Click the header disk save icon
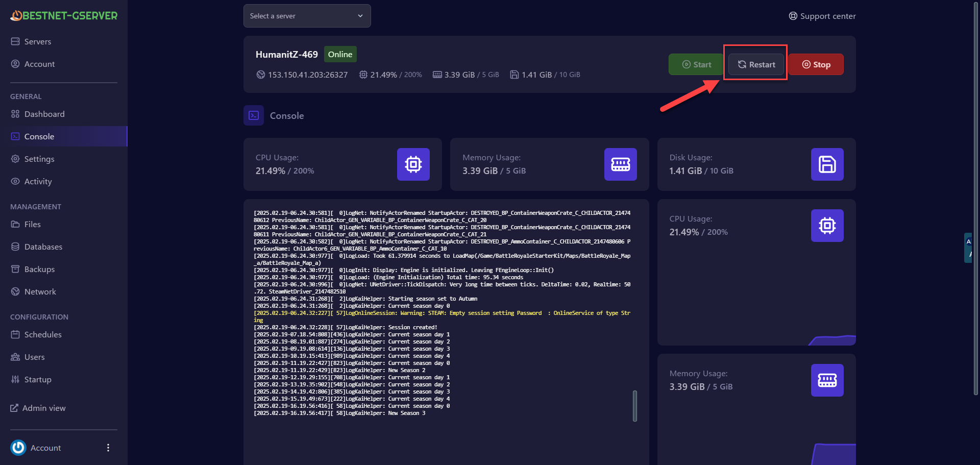This screenshot has width=980, height=465. (x=514, y=75)
